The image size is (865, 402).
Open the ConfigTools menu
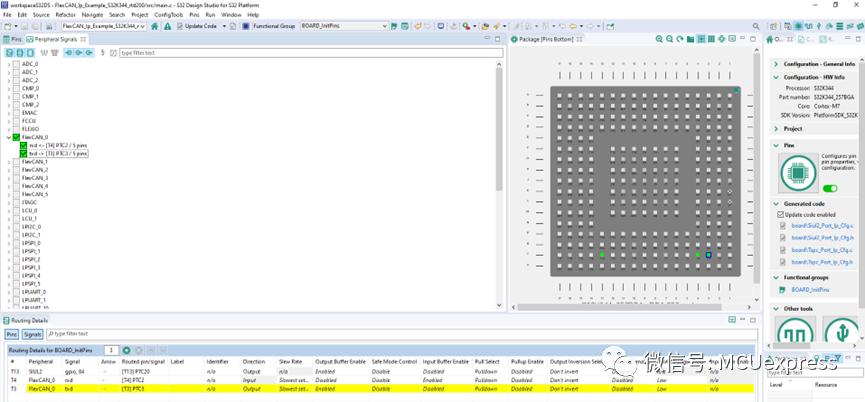pos(169,15)
